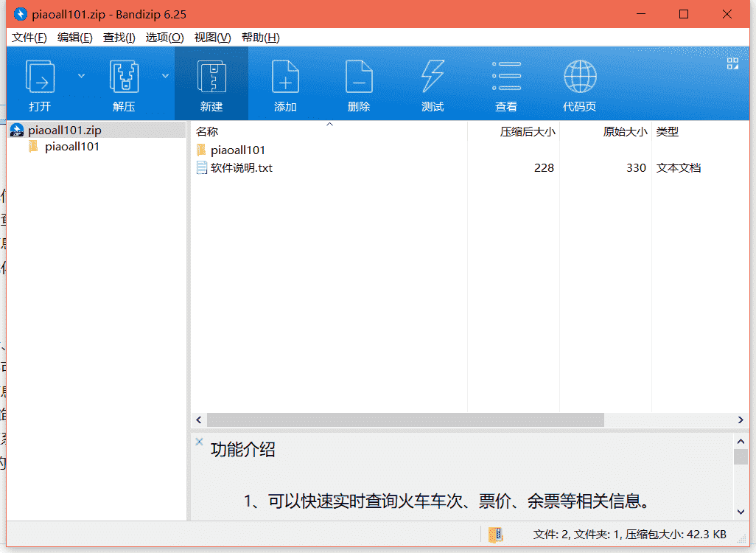Click the preview pane scroll down arrow
The width and height of the screenshot is (756, 553).
pos(741,512)
